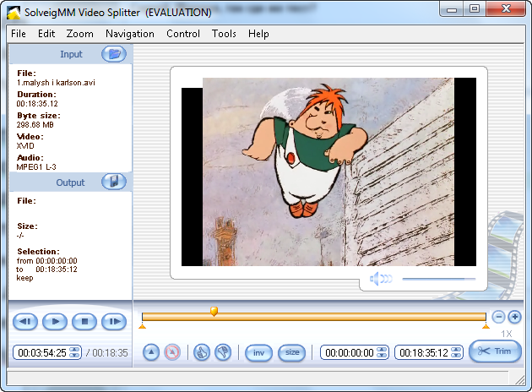Click the Trim scissors button
Viewport: 532px width, 392px height.
tap(495, 351)
